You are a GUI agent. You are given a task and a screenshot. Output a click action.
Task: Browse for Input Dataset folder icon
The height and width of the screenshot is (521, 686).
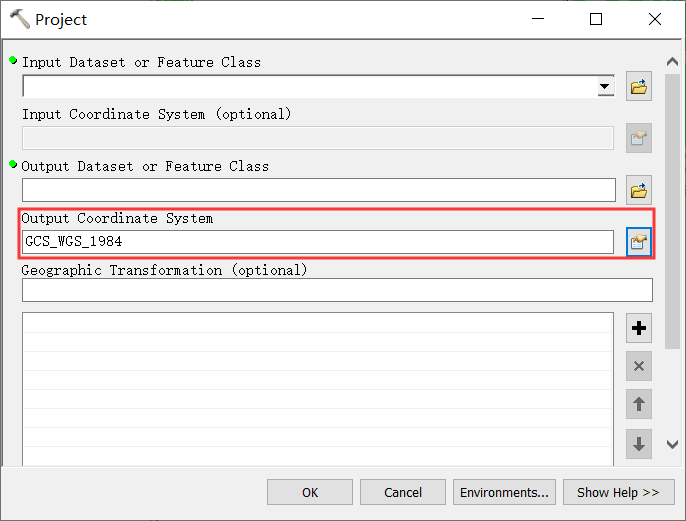[639, 86]
